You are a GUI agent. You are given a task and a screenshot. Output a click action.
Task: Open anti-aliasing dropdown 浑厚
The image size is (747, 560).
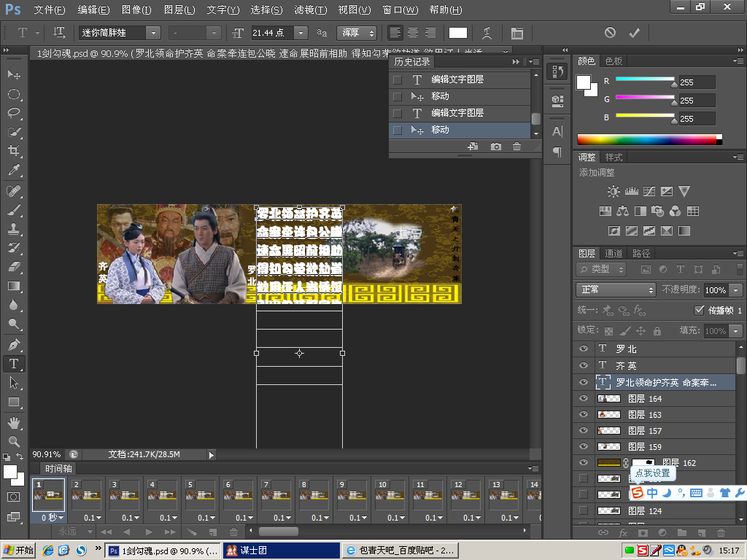coord(356,33)
